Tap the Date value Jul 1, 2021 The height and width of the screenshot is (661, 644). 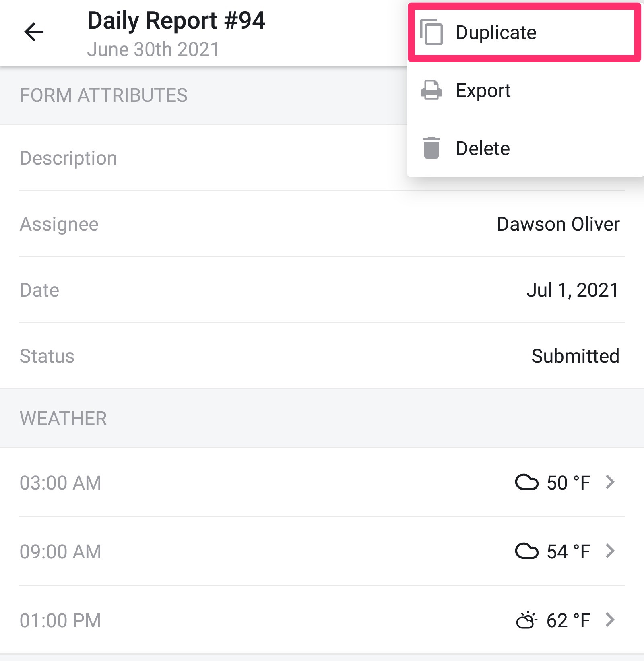point(572,290)
